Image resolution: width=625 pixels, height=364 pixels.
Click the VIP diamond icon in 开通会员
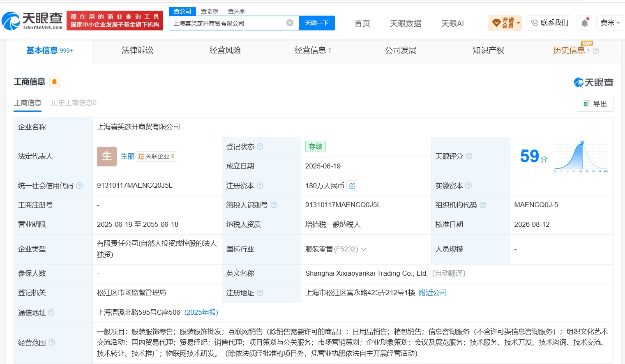pyautogui.click(x=496, y=23)
